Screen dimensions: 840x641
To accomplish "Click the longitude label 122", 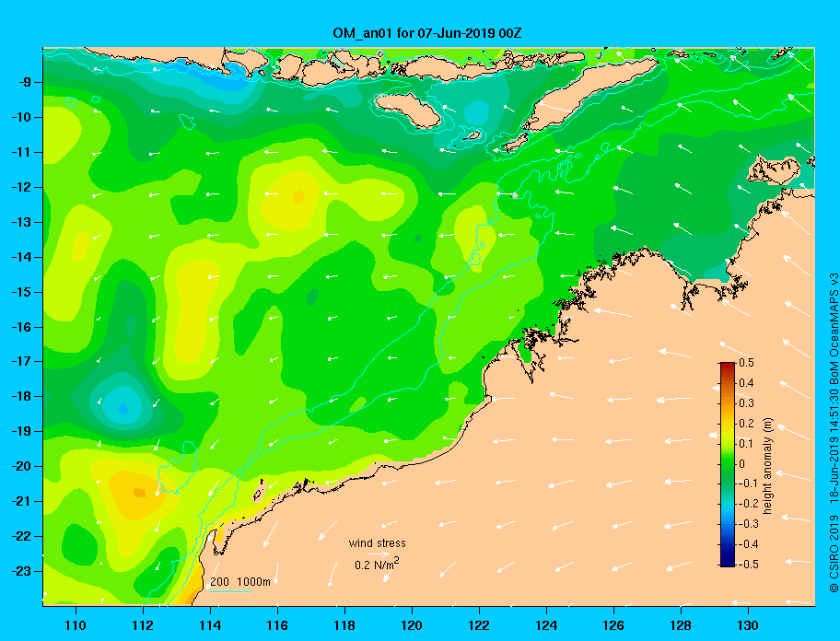I will point(479,625).
